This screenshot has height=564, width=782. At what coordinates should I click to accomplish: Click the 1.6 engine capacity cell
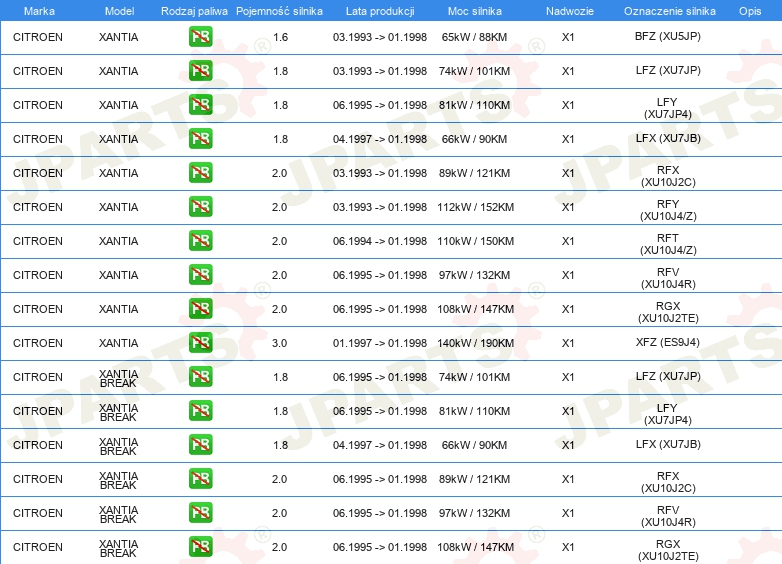[x=280, y=37]
